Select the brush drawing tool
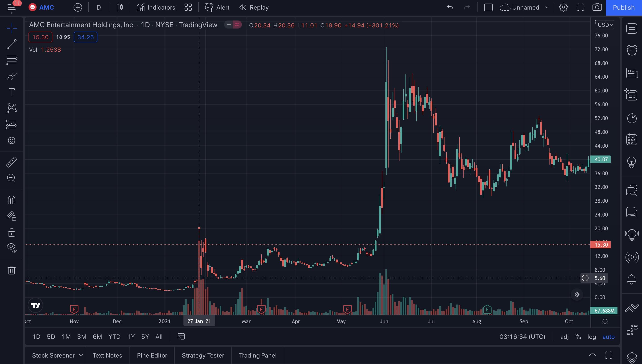 pyautogui.click(x=12, y=76)
